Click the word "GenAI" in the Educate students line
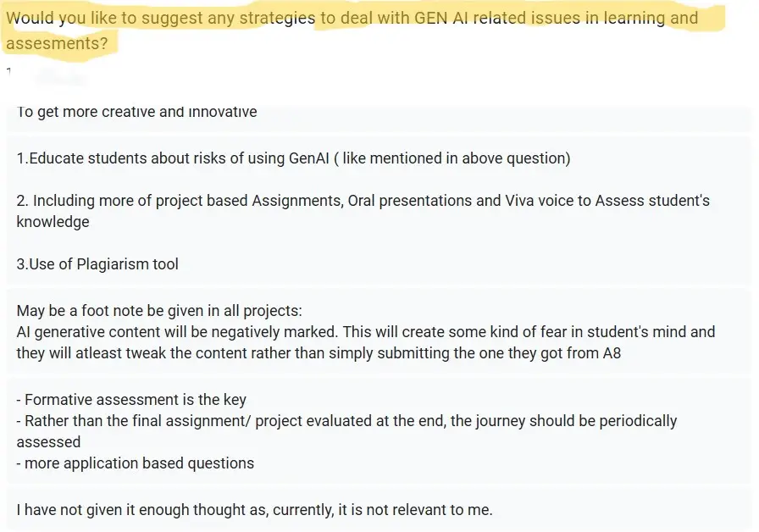The image size is (759, 532). [x=309, y=158]
